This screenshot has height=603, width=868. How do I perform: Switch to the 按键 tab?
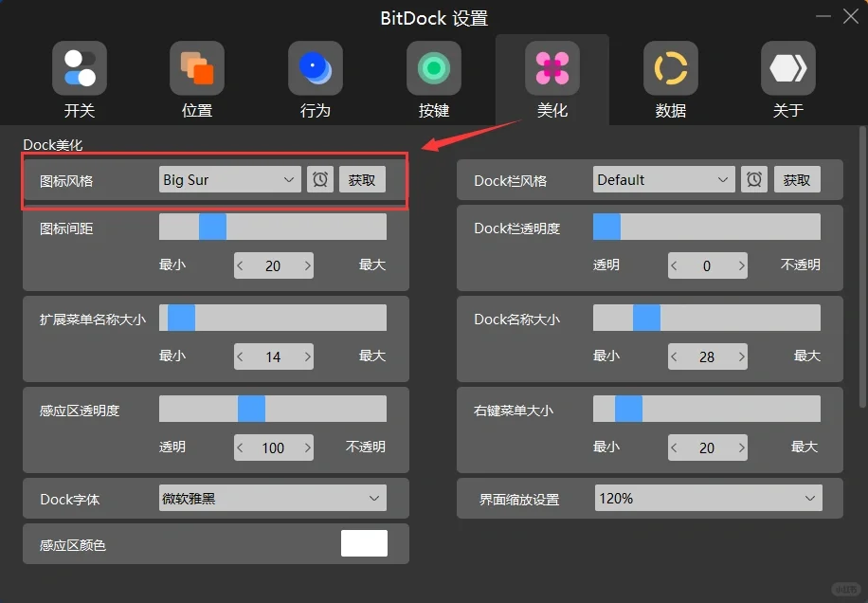[434, 81]
